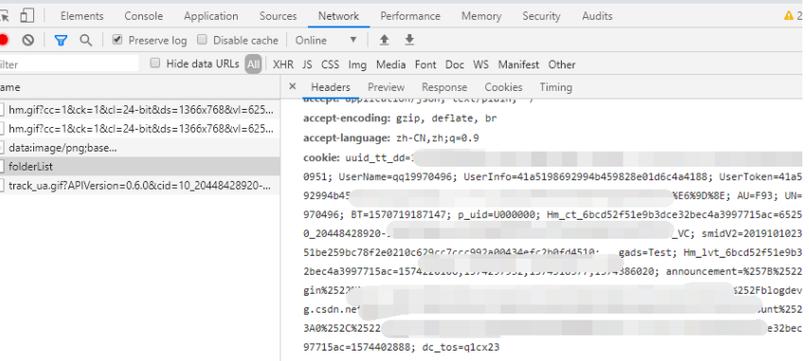The height and width of the screenshot is (361, 809).
Task: Switch to the Console panel tab
Action: click(x=143, y=16)
